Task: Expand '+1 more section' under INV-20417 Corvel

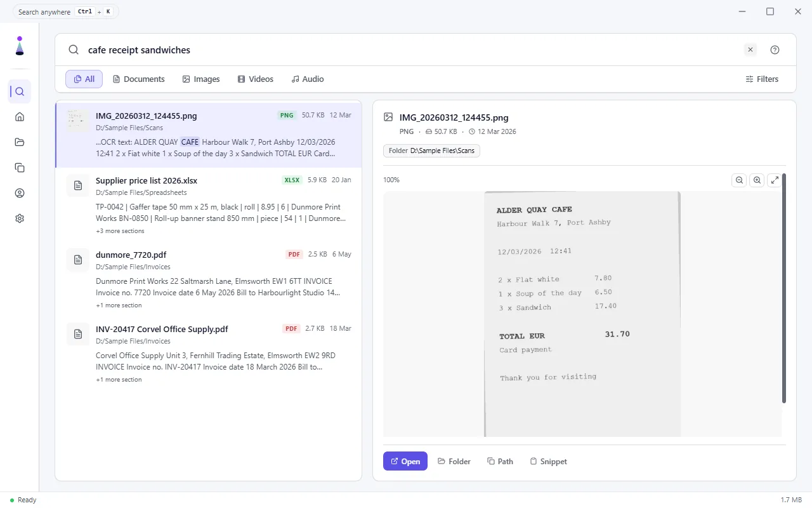Action: tap(119, 380)
